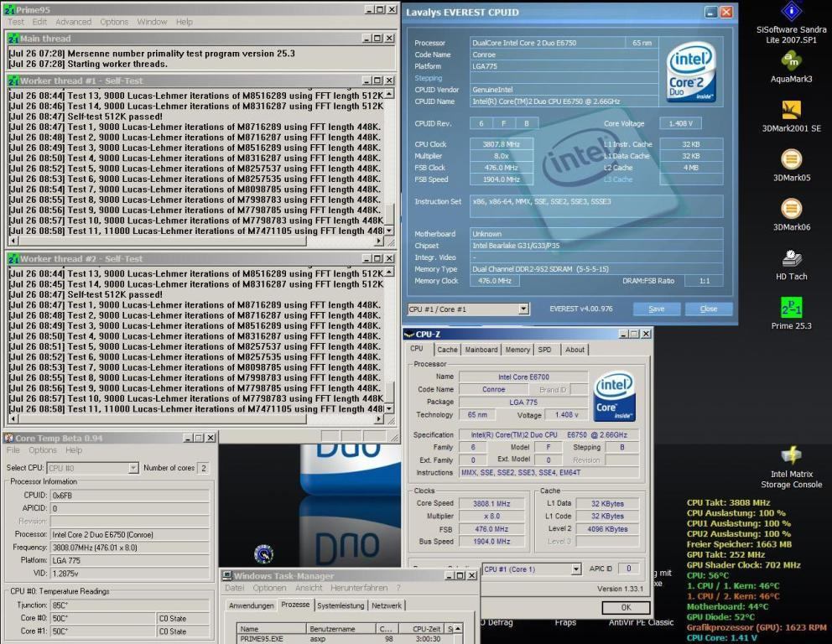The width and height of the screenshot is (832, 644).
Task: Open the Help menu in Core Temp
Action: (74, 449)
